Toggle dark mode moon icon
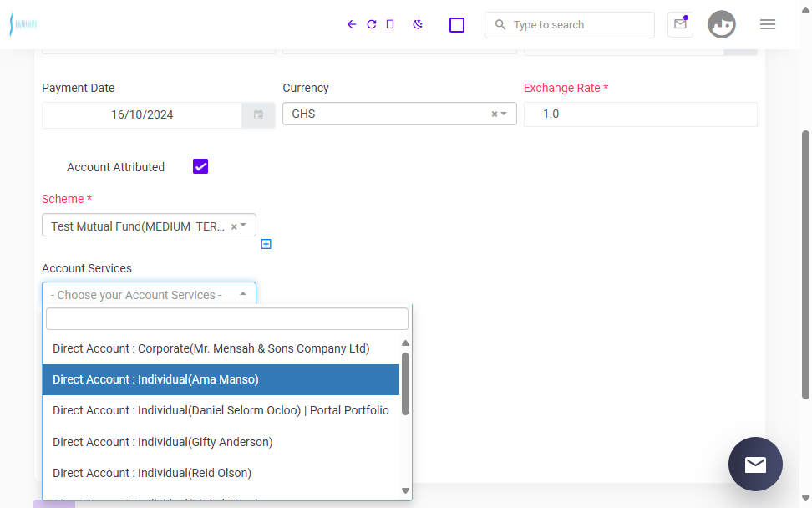This screenshot has width=812, height=508. click(x=418, y=24)
